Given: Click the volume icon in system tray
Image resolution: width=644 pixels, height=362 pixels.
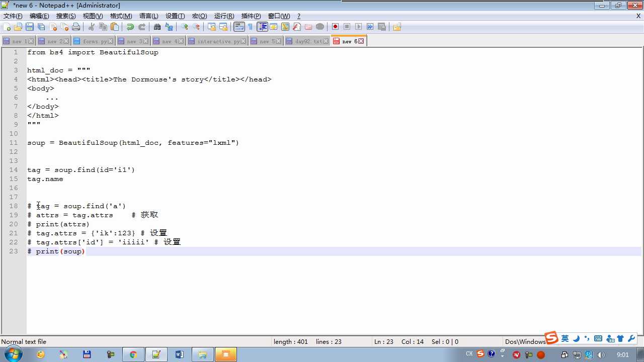Looking at the screenshot, I should click(601, 354).
